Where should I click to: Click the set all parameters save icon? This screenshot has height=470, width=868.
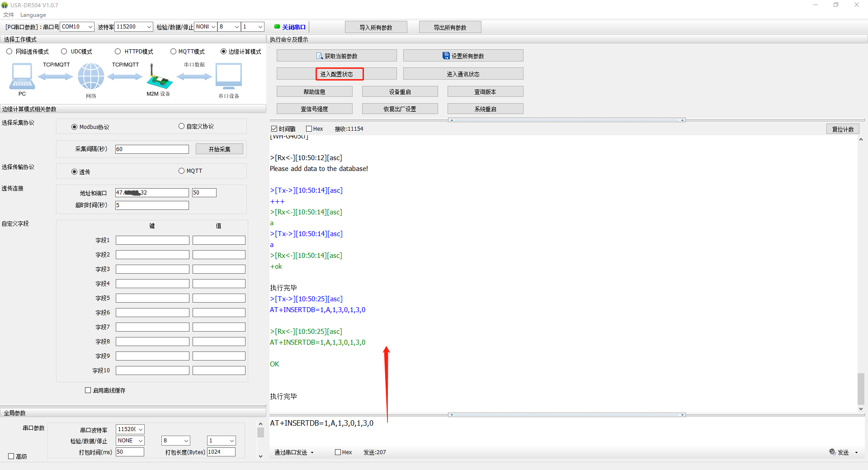[x=446, y=56]
